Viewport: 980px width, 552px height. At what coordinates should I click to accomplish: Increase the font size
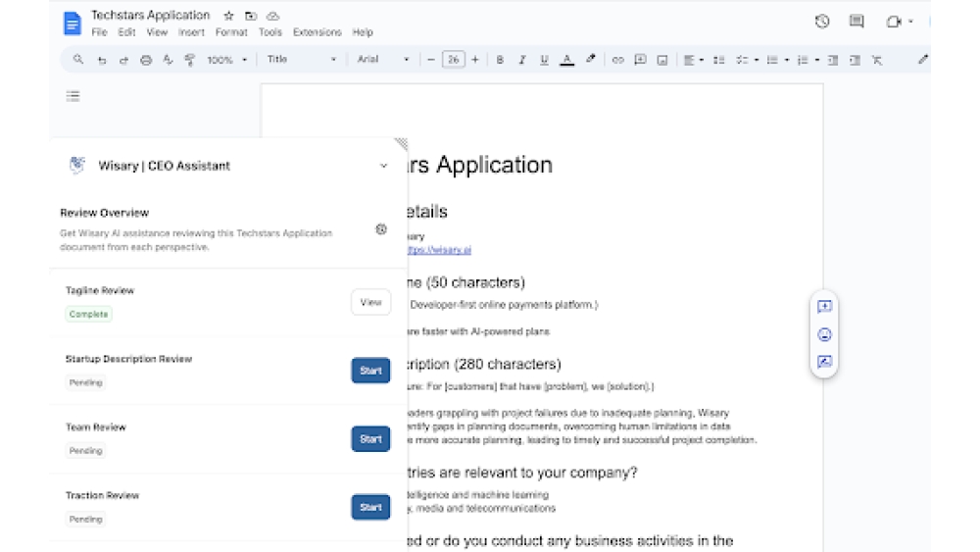pyautogui.click(x=475, y=60)
